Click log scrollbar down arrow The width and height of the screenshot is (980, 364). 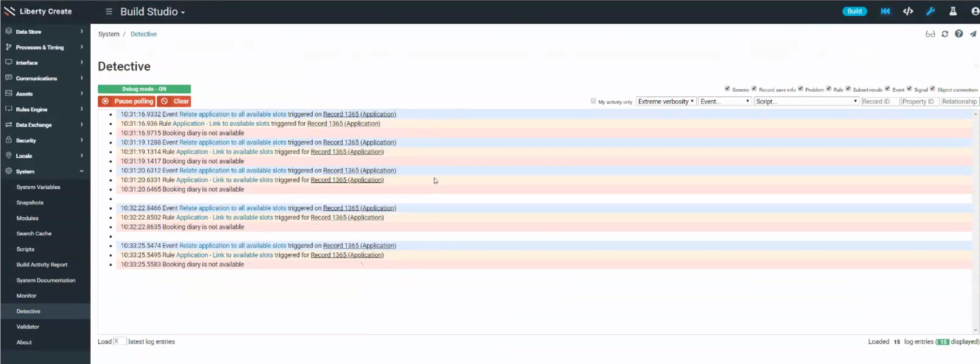(x=975, y=330)
